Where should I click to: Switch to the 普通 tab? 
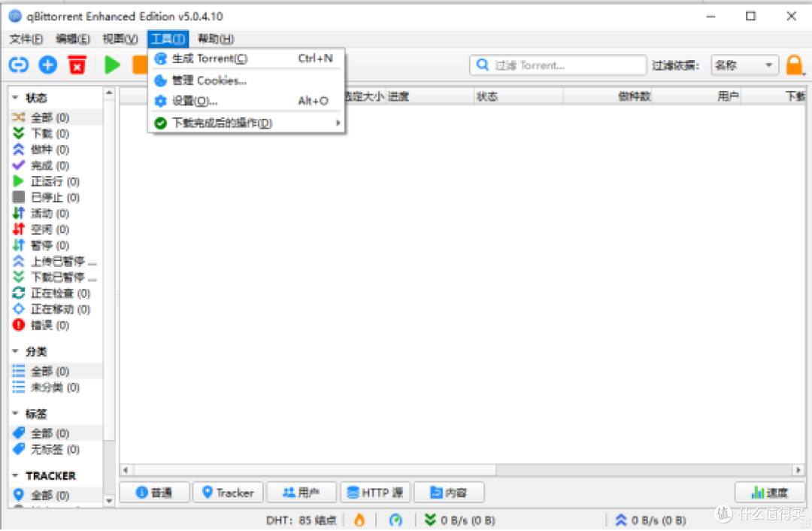154,492
